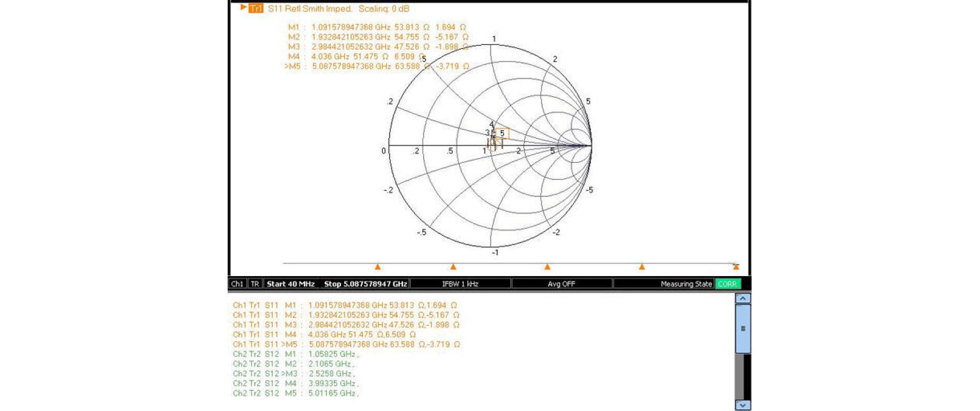980x411 pixels.
Task: Select chart readout line M1 1.091578947368 GHz
Action: pyautogui.click(x=377, y=27)
